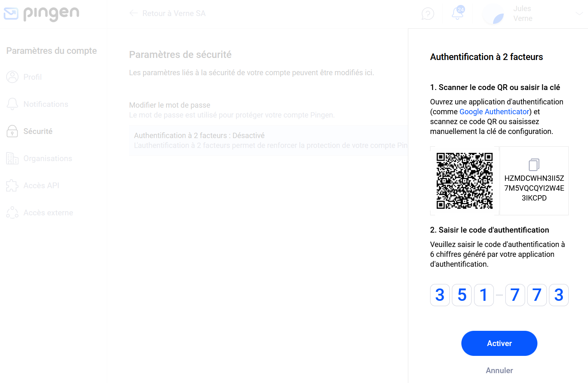Open the help question mark icon
This screenshot has width=588, height=383.
428,14
